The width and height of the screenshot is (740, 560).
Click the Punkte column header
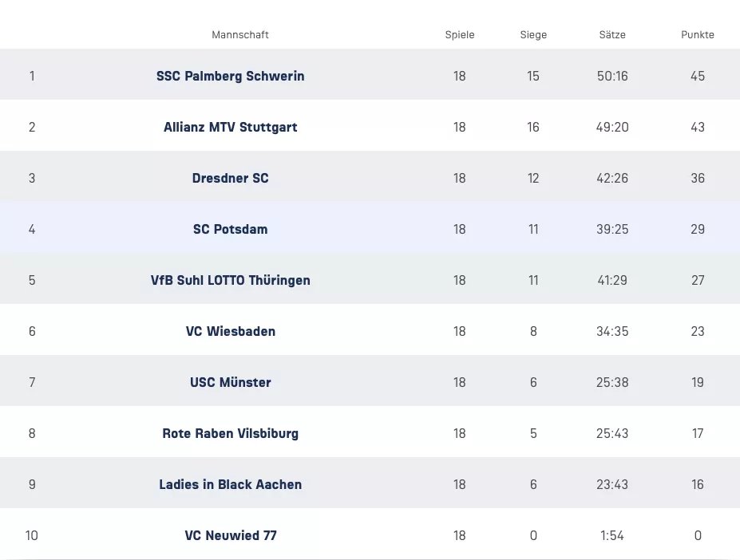698,34
